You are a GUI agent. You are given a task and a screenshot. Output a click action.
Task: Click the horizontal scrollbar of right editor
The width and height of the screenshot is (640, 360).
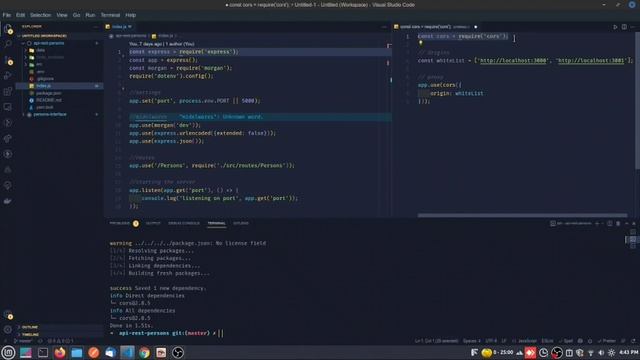pos(522,216)
